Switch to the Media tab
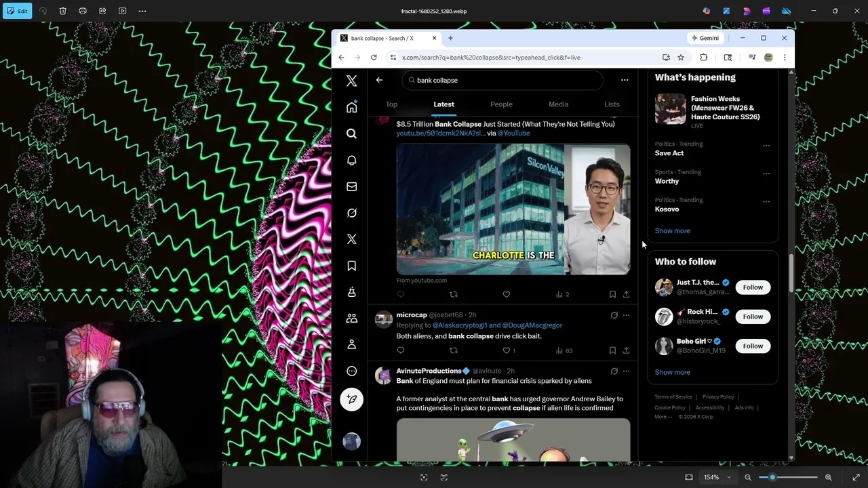Viewport: 868px width, 488px height. pyautogui.click(x=558, y=104)
